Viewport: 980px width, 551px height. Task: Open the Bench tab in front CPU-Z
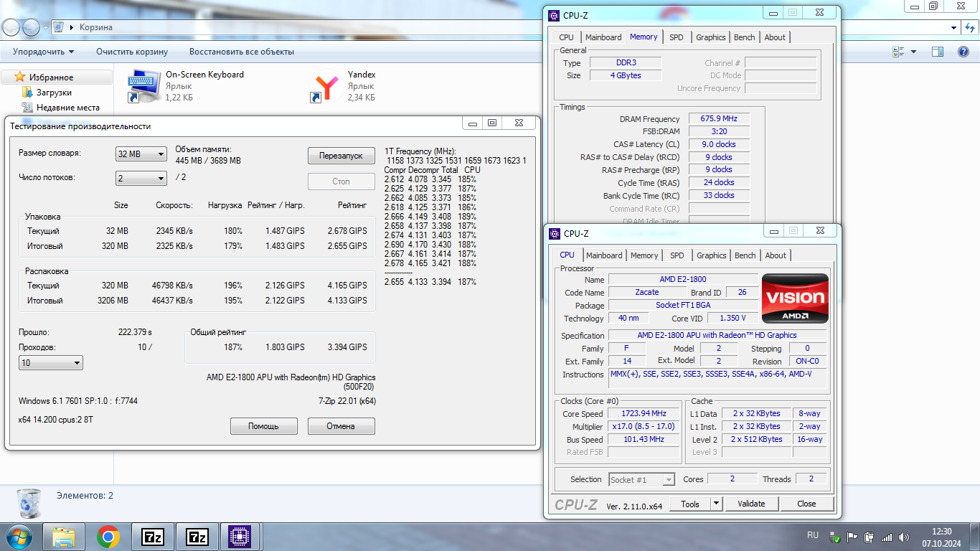click(745, 255)
